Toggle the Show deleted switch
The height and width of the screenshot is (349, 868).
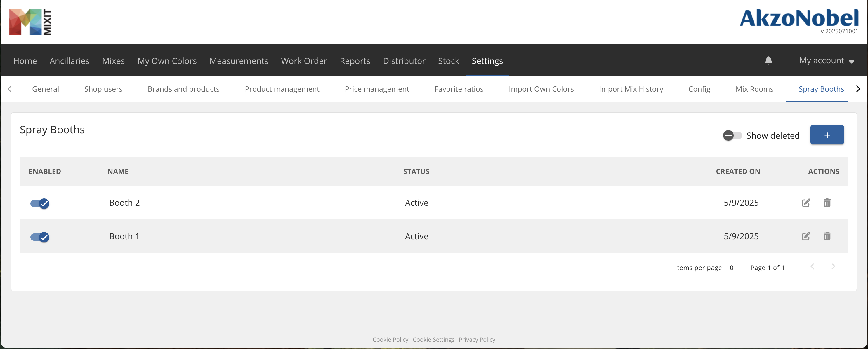pyautogui.click(x=732, y=136)
